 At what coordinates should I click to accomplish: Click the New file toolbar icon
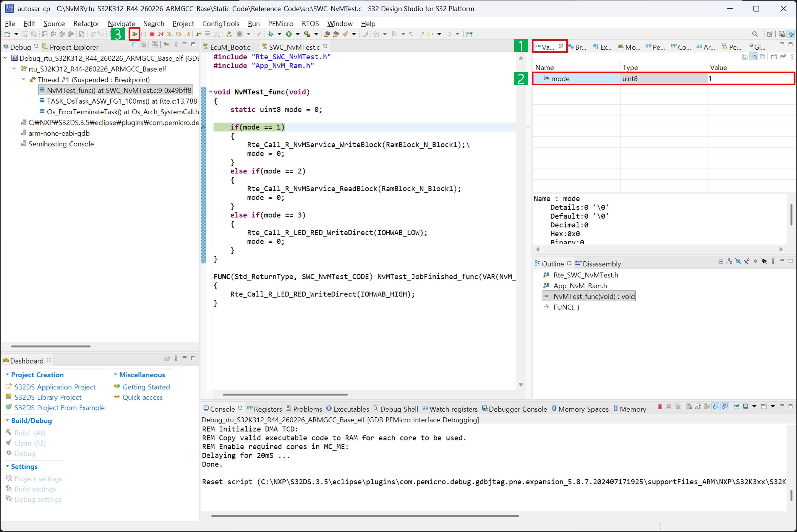coord(7,34)
